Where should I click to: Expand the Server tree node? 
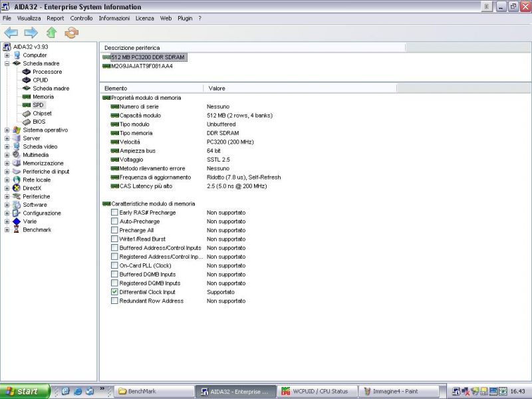7,138
